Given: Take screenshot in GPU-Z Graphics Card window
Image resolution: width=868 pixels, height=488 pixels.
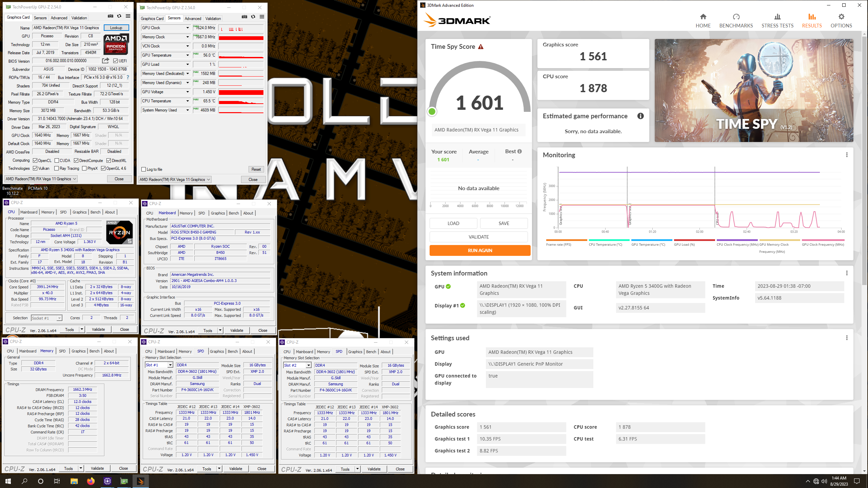Looking at the screenshot, I should [110, 16].
